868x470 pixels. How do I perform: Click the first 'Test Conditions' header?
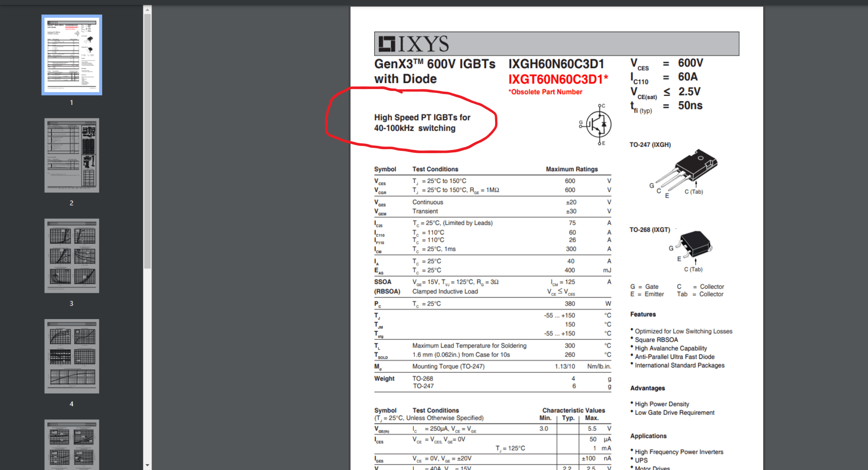click(x=435, y=169)
